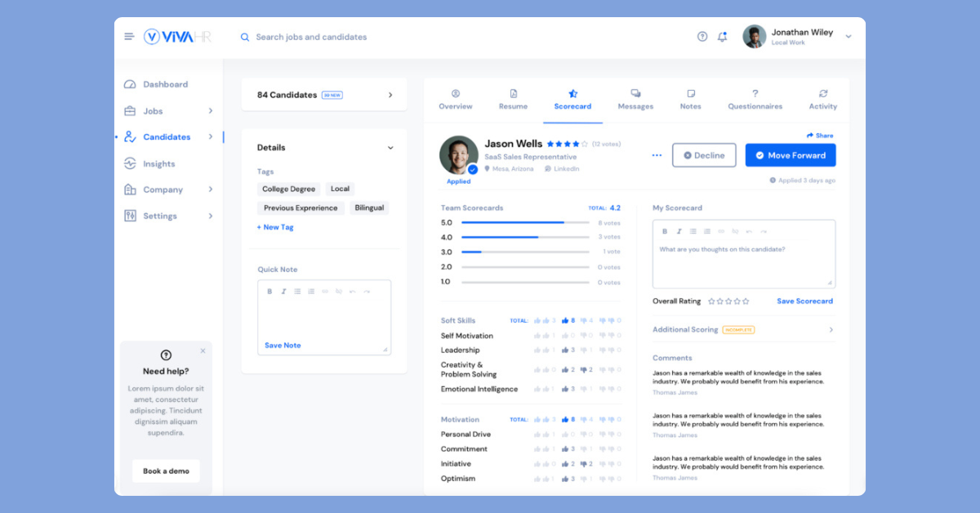This screenshot has height=513, width=980.
Task: Toggle thumbs up for Leadership
Action: tap(566, 350)
